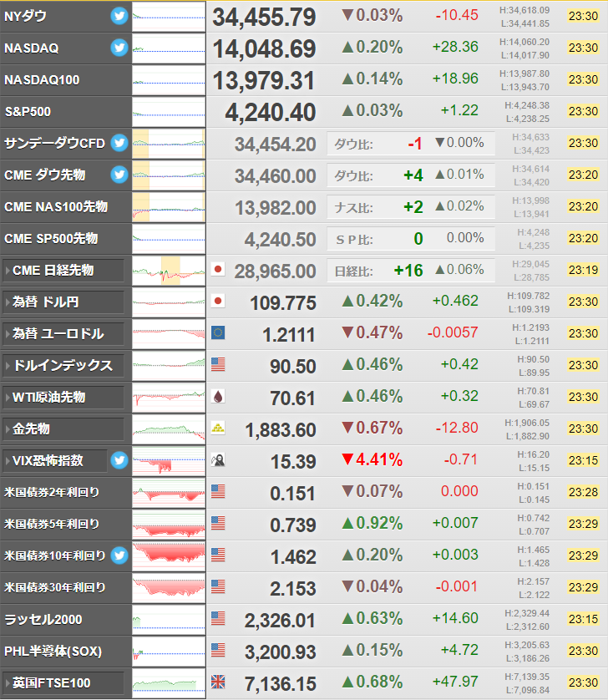This screenshot has height=700, width=608.
Task: Click the NASDAQ100 label
Action: [x=42, y=80]
